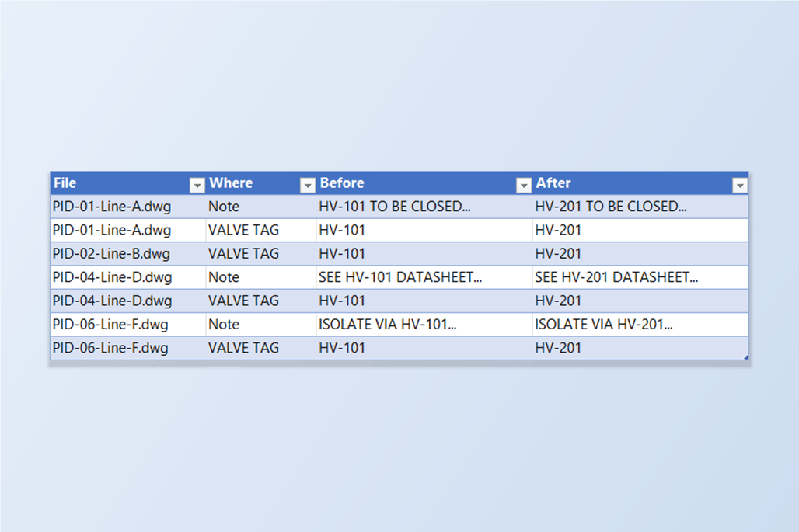The height and width of the screenshot is (532, 799).
Task: Click the Before cell 'HV-101 TO BE CLOSED...'
Action: (x=424, y=207)
